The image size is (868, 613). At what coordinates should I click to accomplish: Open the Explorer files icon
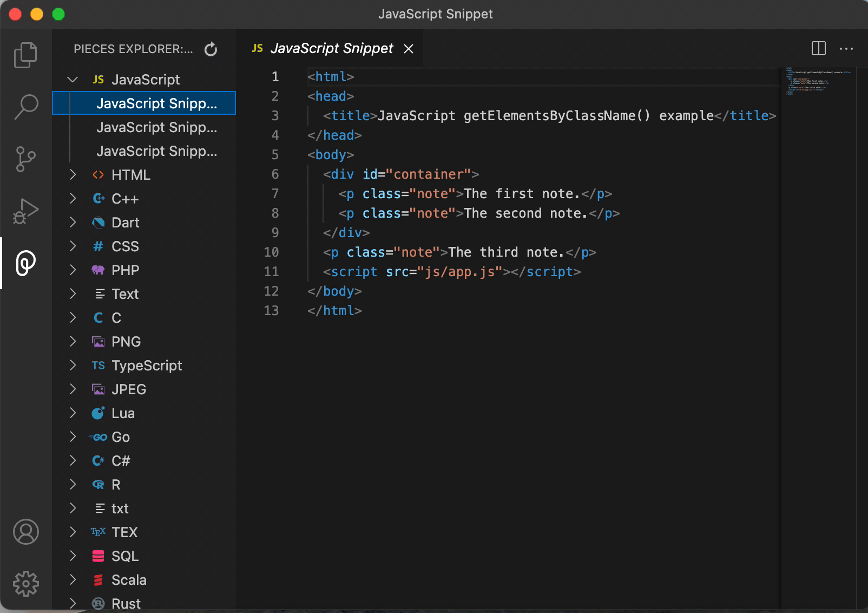(25, 55)
